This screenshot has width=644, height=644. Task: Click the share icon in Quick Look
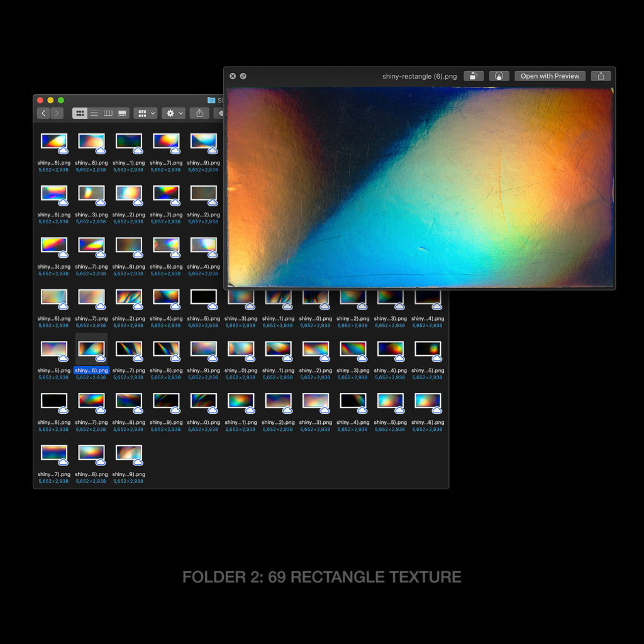click(601, 76)
